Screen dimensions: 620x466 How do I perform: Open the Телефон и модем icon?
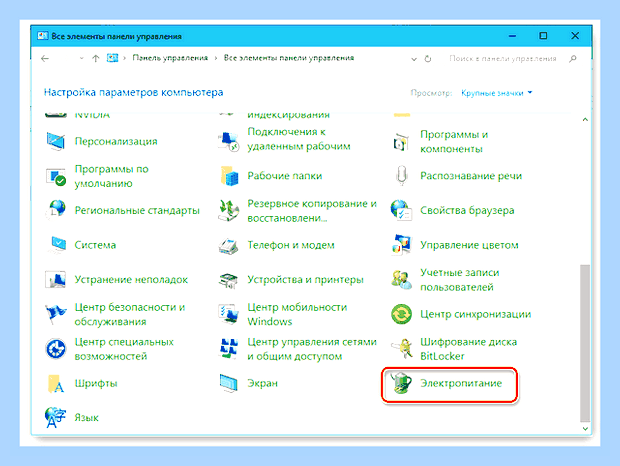(229, 245)
